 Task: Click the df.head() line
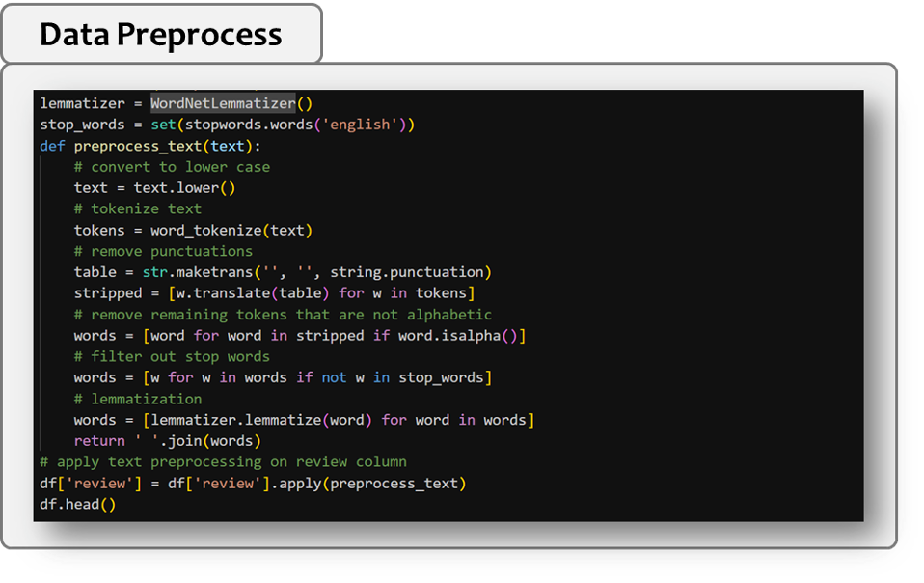pyautogui.click(x=78, y=505)
